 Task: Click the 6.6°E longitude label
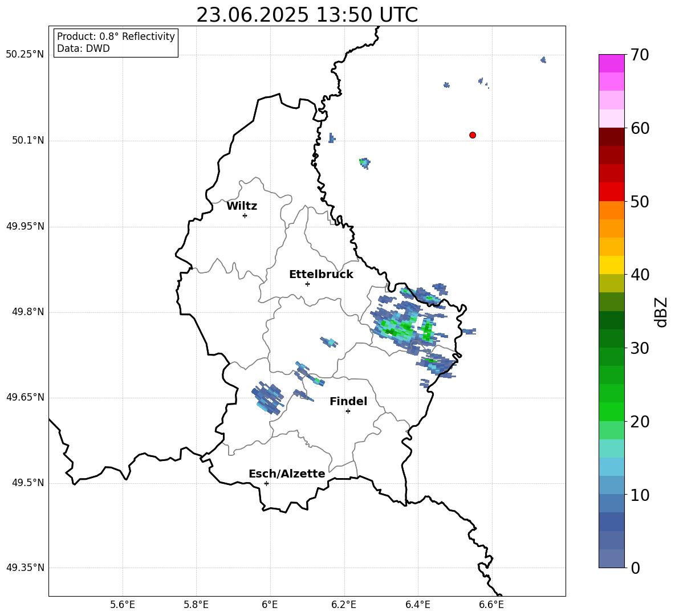[491, 605]
